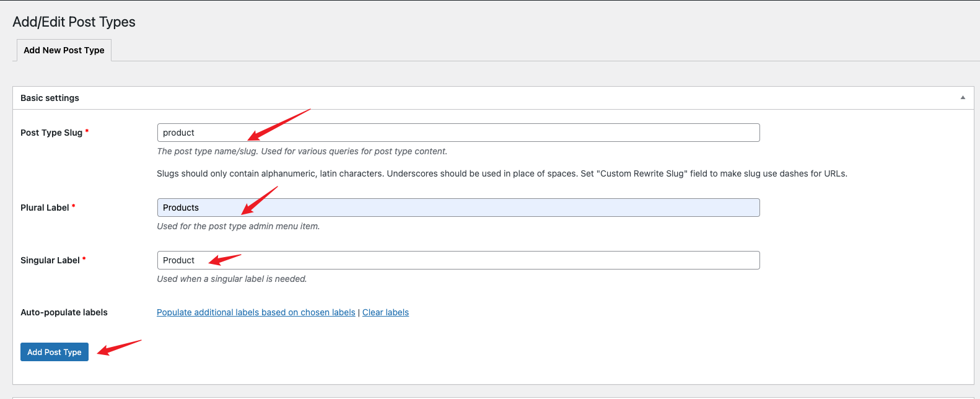Switch to Add New Post Type tab
This screenshot has height=399, width=980.
(x=64, y=50)
